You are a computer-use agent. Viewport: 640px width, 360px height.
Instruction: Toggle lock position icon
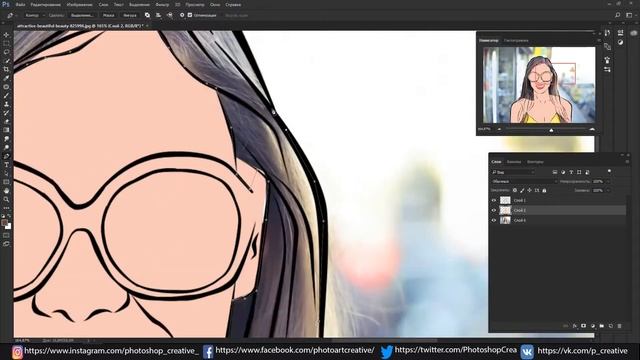[529, 190]
